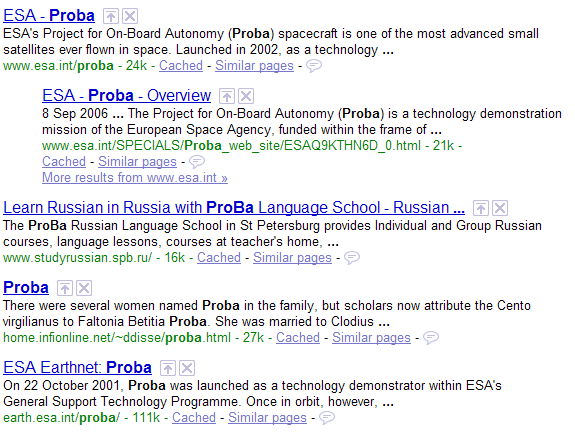Add comment on www.esa.int/proba result
Image resolution: width=575 pixels, height=436 pixels.
click(314, 66)
